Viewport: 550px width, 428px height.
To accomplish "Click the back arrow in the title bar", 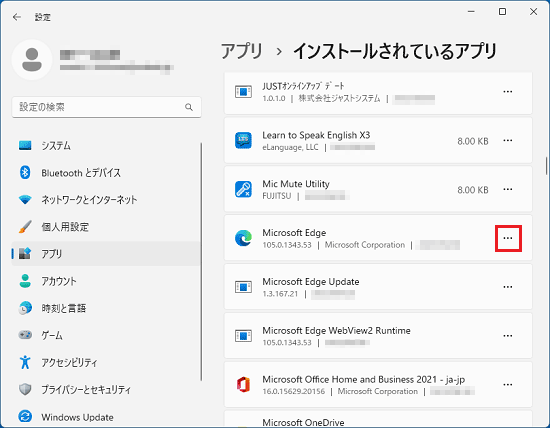I will 16,17.
